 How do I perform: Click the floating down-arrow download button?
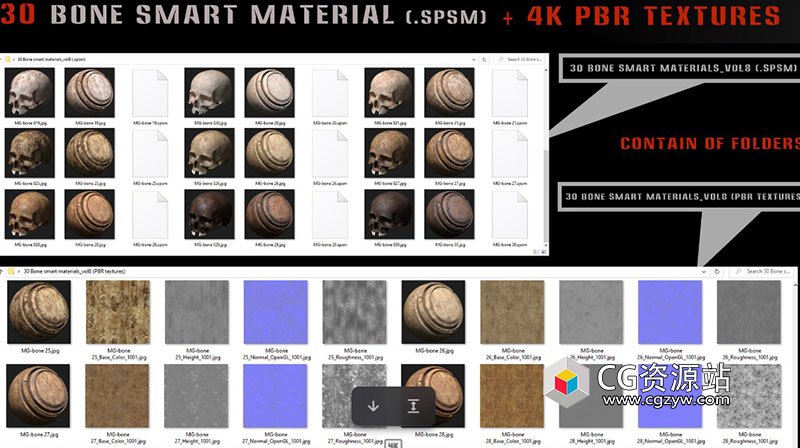coord(373,406)
